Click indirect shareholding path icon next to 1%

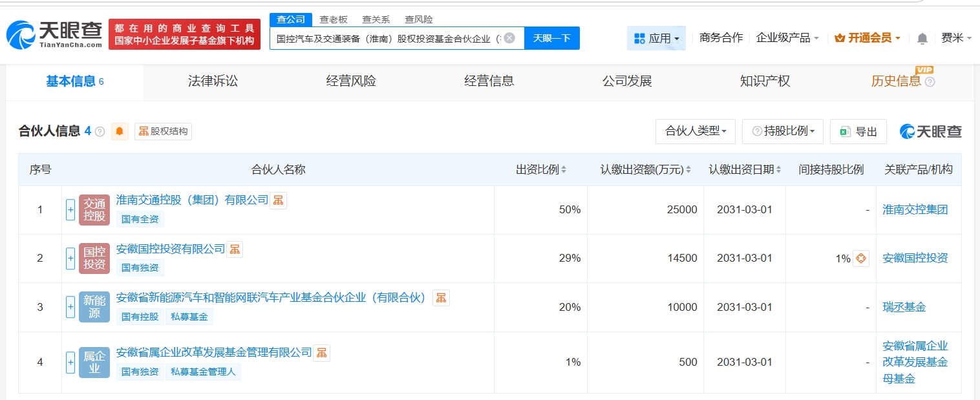click(x=860, y=258)
